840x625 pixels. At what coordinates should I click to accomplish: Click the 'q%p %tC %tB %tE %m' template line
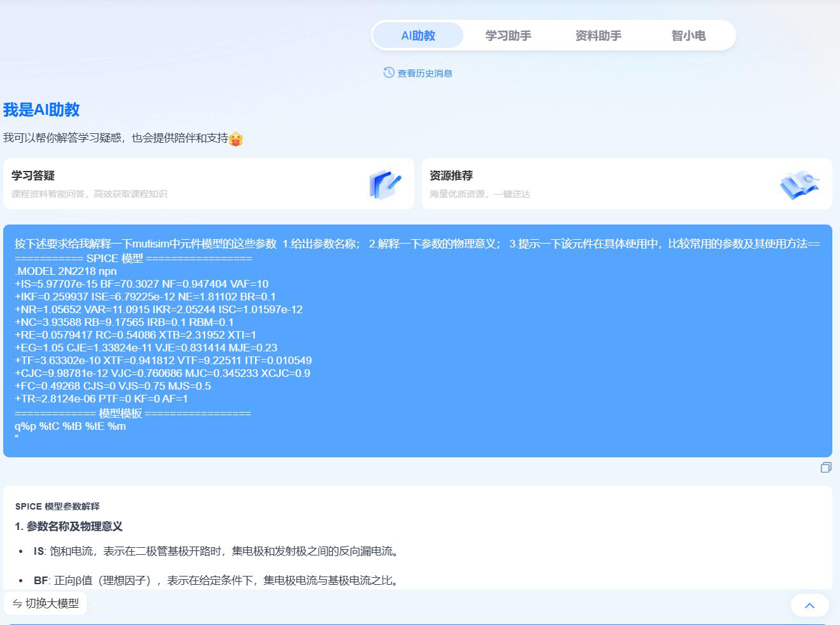70,426
